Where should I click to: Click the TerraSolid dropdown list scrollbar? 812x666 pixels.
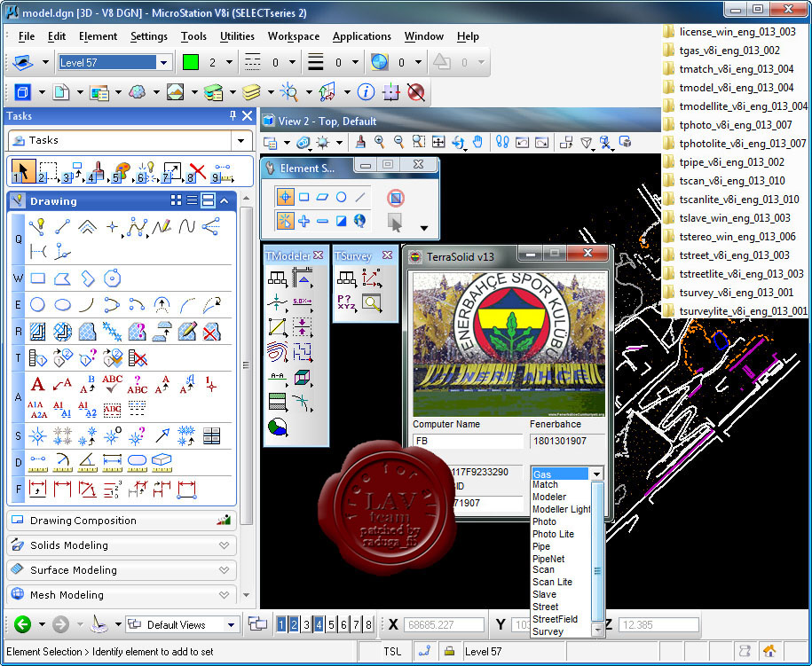coord(597,559)
